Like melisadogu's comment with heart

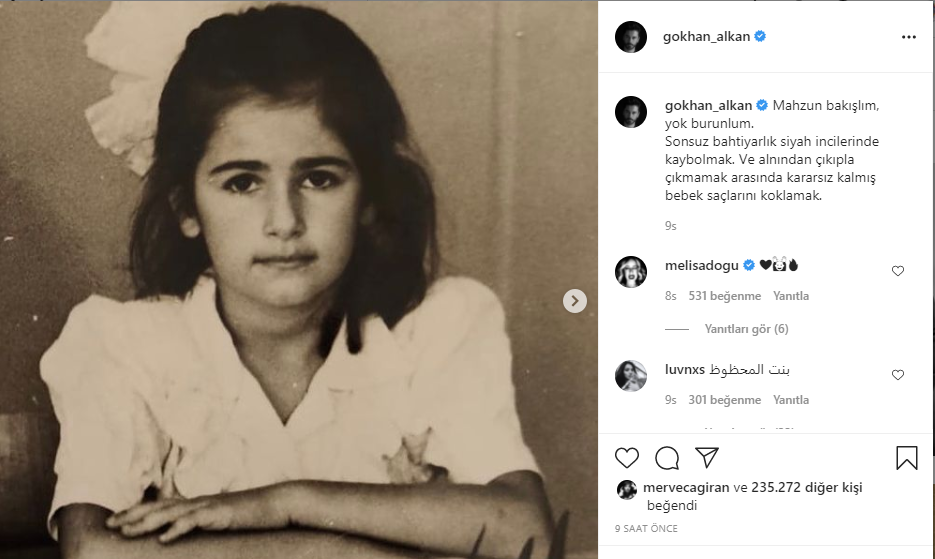pos(897,271)
